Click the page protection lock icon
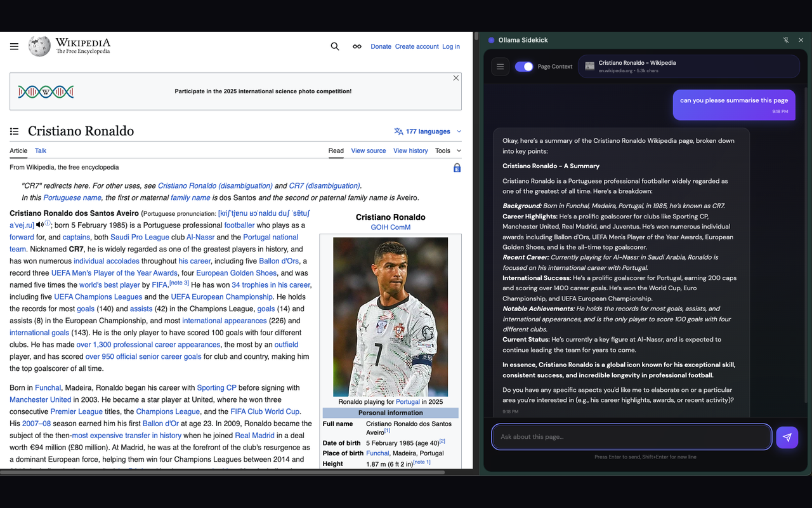 [457, 168]
